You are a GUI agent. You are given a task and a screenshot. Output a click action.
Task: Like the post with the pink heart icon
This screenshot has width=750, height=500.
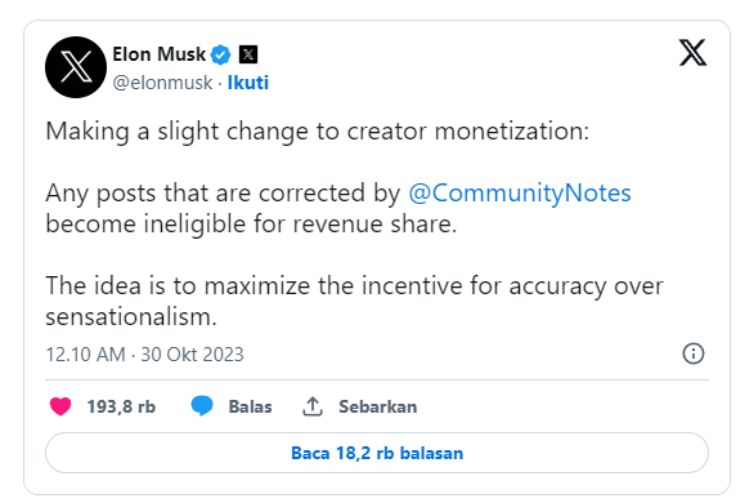pyautogui.click(x=60, y=406)
